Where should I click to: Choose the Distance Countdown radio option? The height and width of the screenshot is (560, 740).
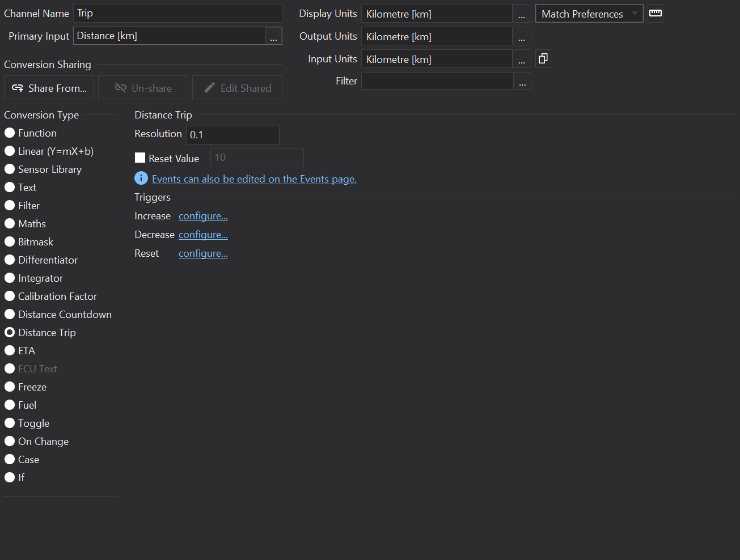10,315
